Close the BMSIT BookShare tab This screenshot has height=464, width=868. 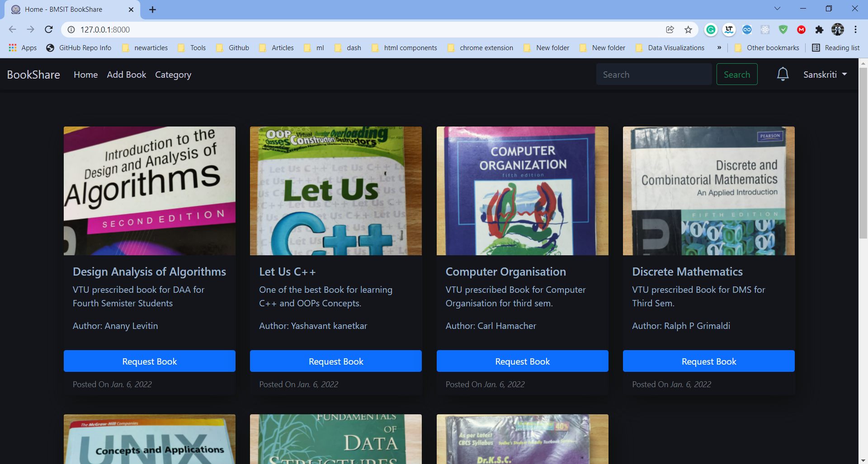coord(131,9)
